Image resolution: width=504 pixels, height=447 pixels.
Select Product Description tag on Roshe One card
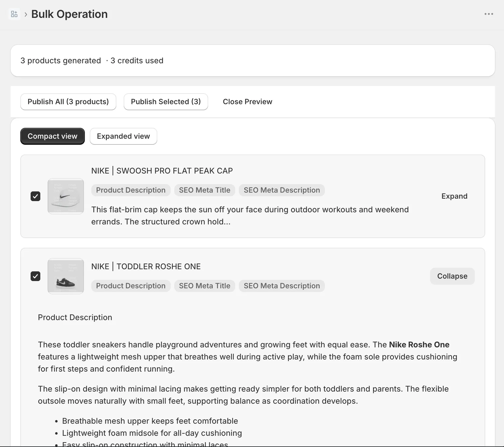[x=131, y=286]
